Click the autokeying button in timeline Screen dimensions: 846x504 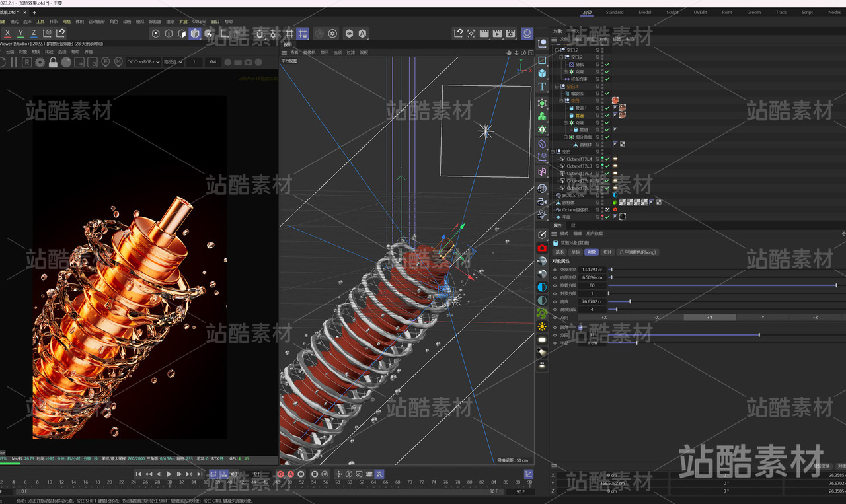coord(290,474)
